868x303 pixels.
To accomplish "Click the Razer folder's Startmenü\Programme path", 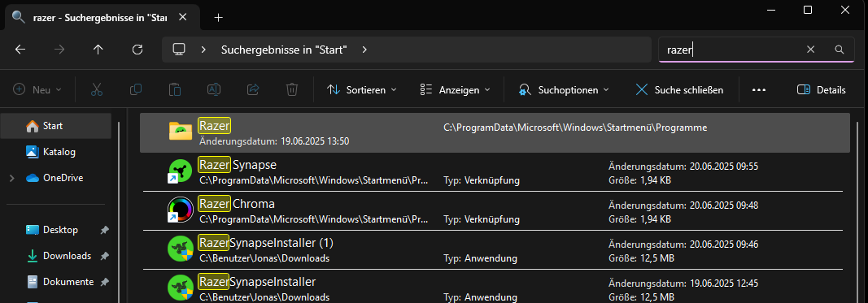I will pos(575,128).
